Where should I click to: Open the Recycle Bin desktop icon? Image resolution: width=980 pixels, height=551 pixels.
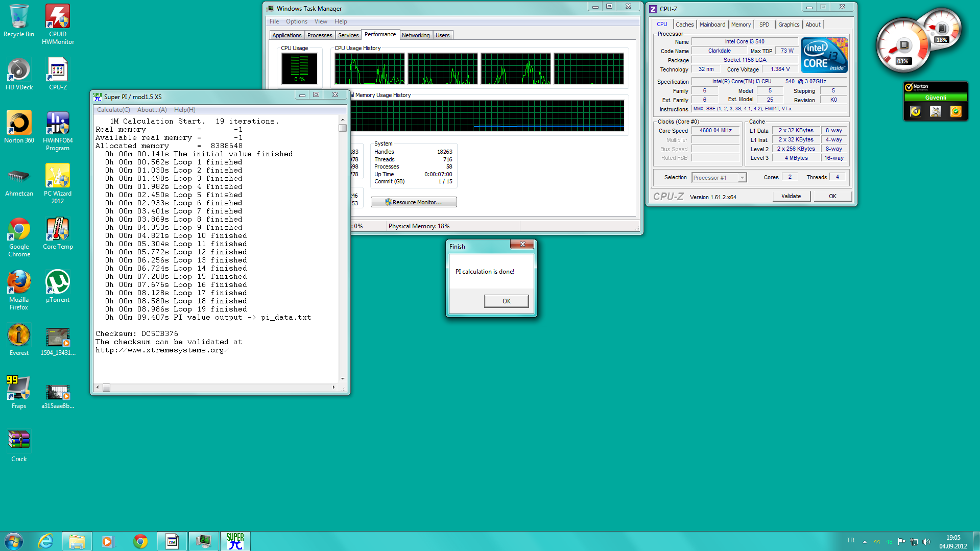pos(19,20)
